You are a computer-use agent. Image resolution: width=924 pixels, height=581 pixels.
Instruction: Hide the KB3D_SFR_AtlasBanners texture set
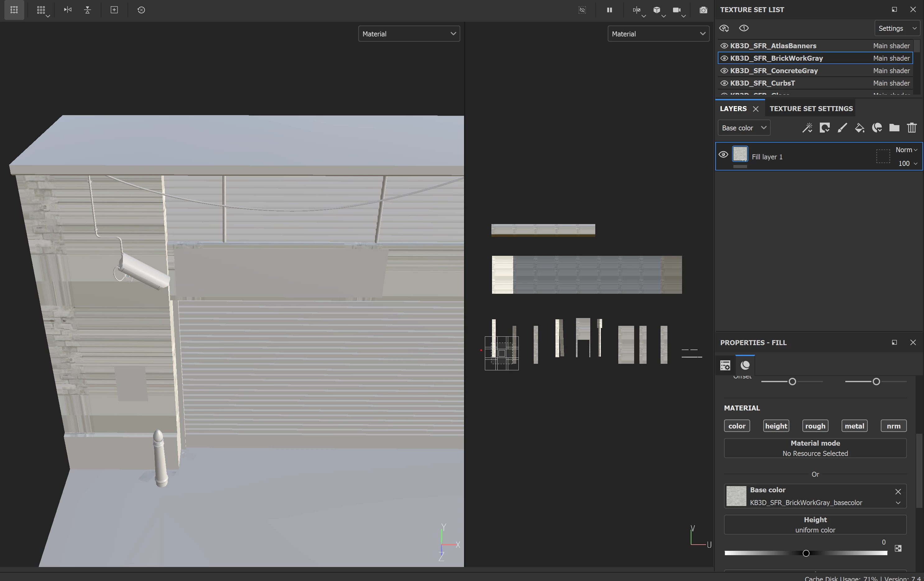coord(724,46)
